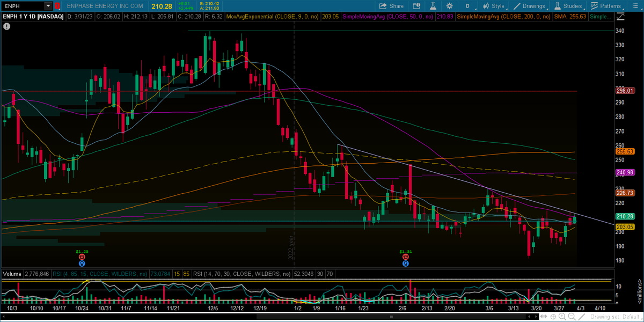Click the $1.51 earnings label

click(x=405, y=251)
